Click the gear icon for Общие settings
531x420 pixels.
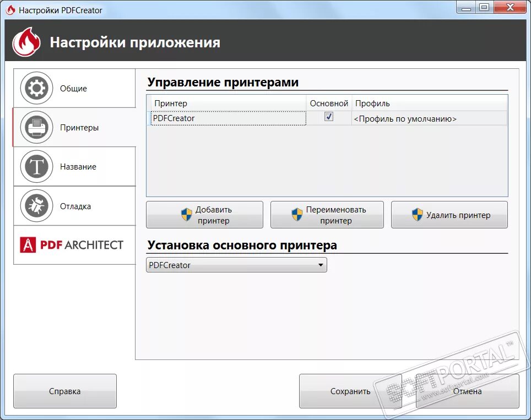(36, 88)
